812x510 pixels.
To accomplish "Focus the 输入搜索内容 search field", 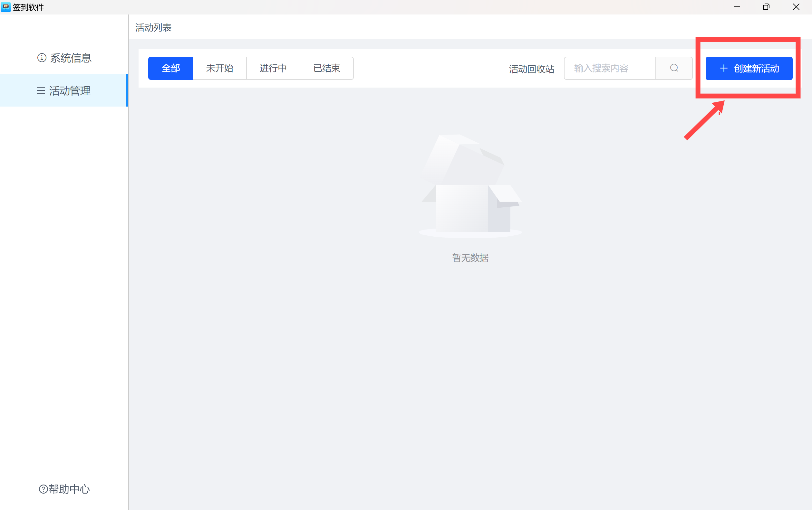I will (610, 68).
